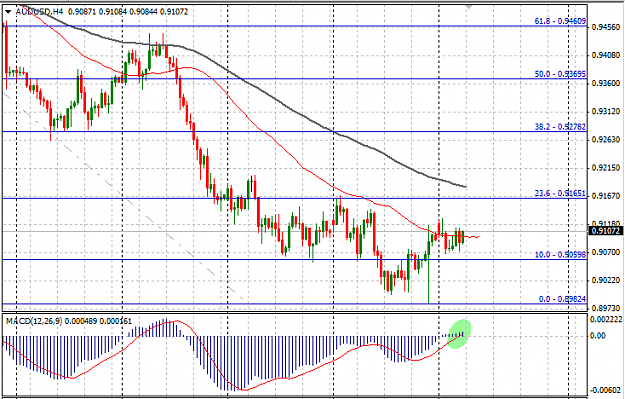Click the triangle arrow beside AUDUSD,H4 title
Screen dimensions: 625x399
click(8, 12)
